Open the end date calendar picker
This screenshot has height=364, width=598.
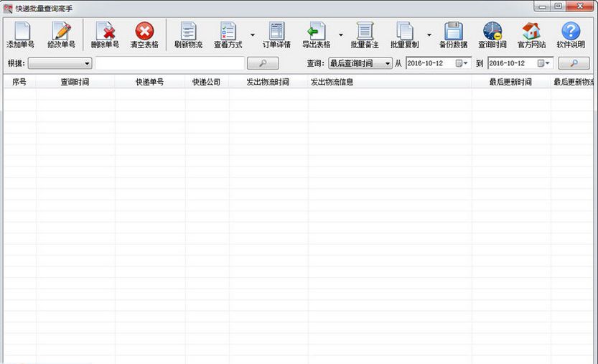click(544, 63)
